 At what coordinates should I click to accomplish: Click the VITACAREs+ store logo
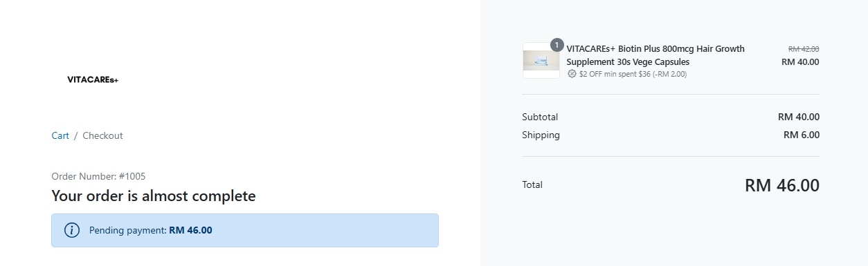point(93,79)
